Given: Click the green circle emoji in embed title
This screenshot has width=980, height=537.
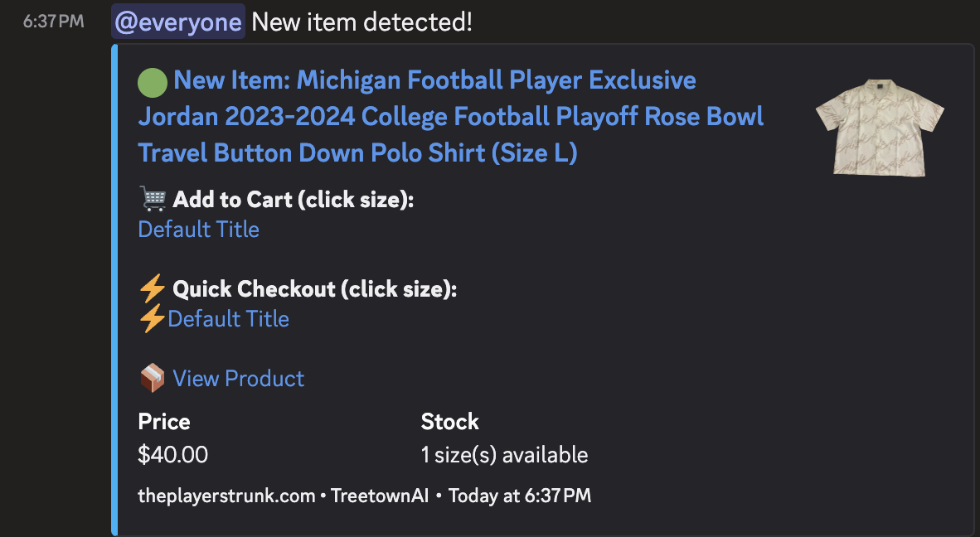Looking at the screenshot, I should click(x=153, y=81).
